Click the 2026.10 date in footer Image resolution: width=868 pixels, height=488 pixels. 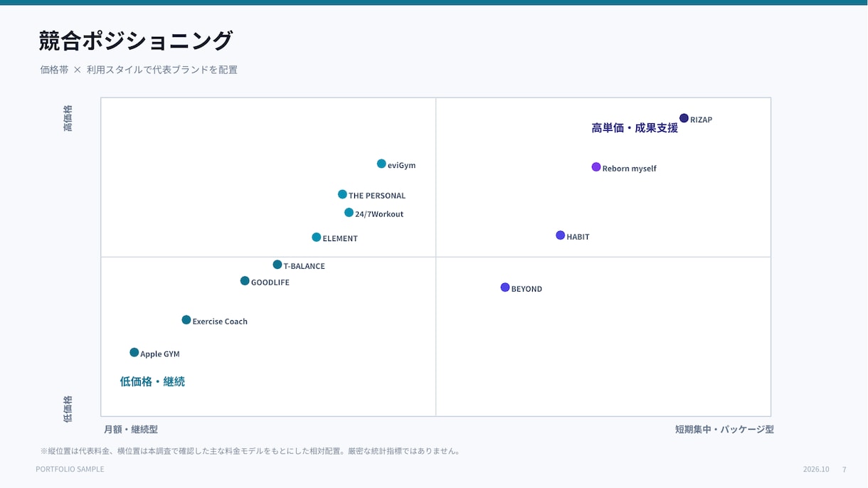pos(816,470)
